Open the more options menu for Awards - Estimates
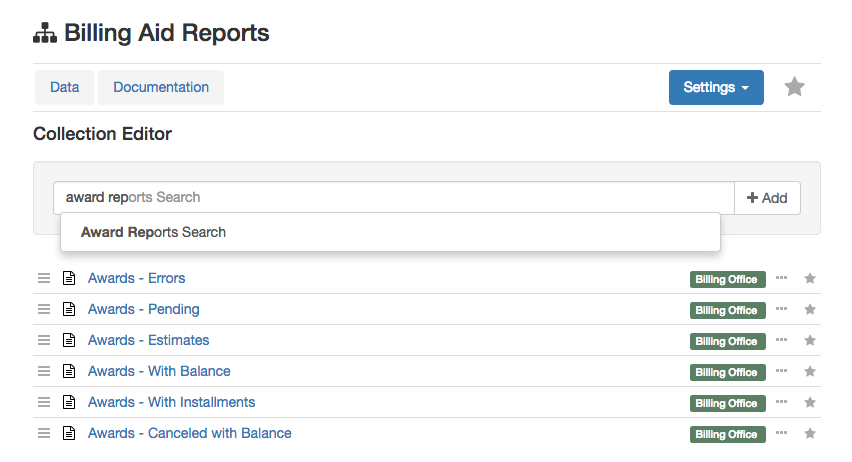 pos(781,340)
